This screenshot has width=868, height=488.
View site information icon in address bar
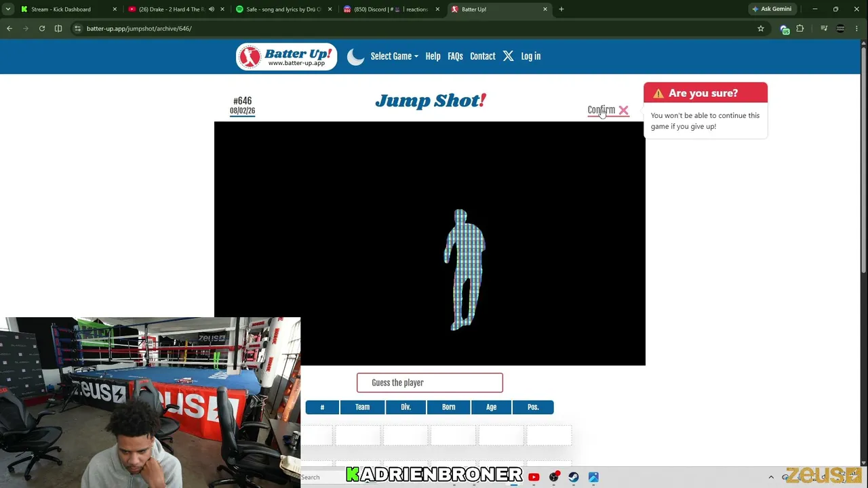tap(78, 28)
